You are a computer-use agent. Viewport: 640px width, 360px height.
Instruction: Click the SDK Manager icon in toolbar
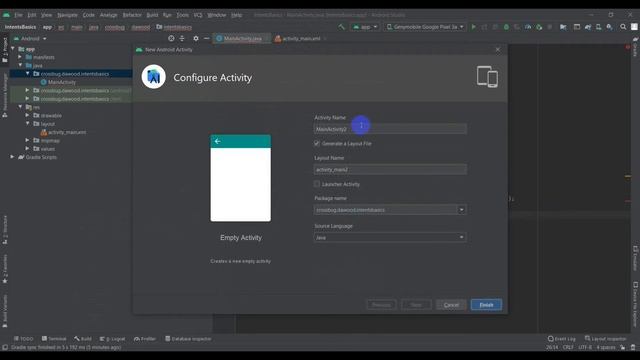click(609, 27)
